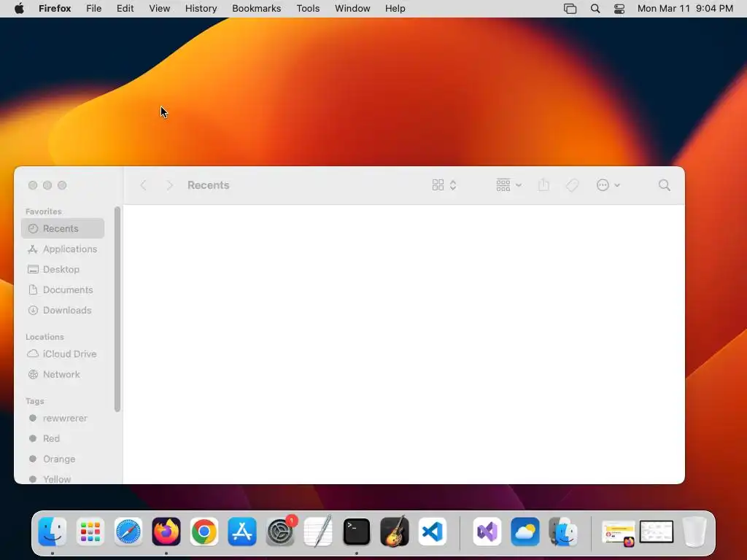747x560 pixels.
Task: Open the More actions ellipsis dropdown
Action: pos(608,185)
